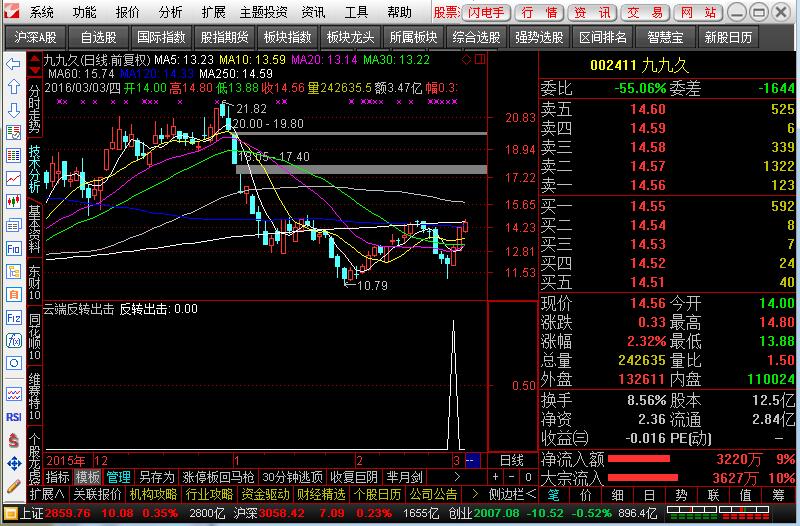Expand more info tabs with > after 公司公告

tap(474, 494)
